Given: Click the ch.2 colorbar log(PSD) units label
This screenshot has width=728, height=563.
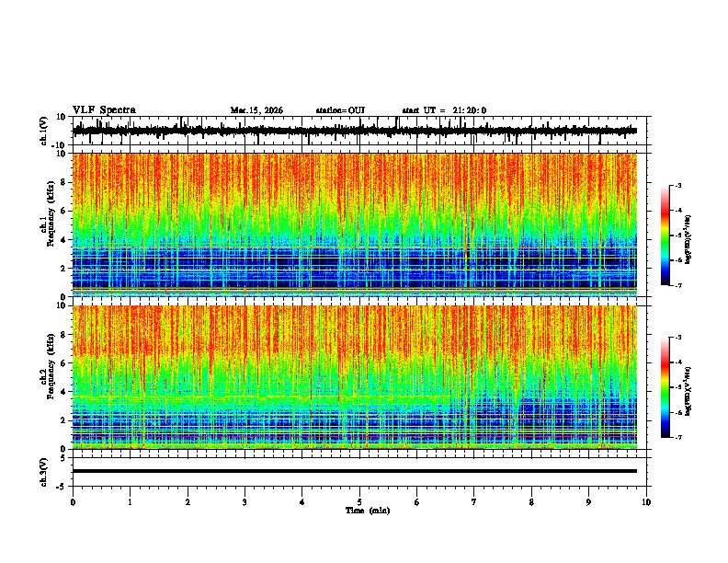Looking at the screenshot, I should pos(688,390).
